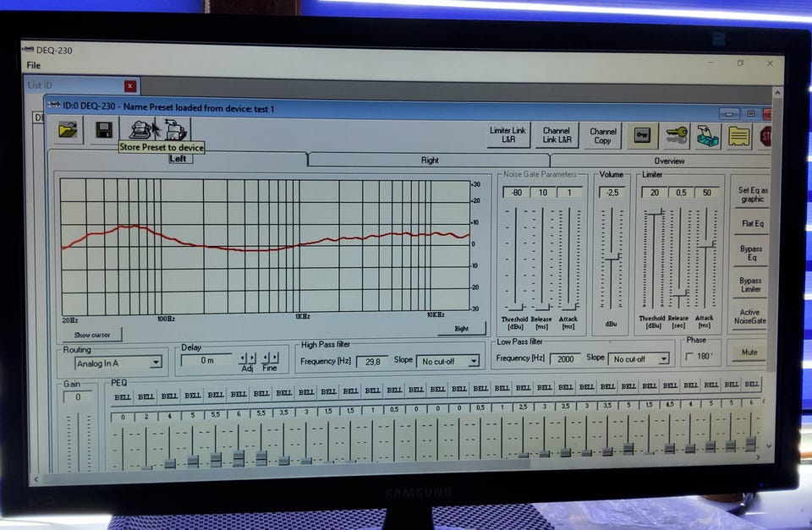
Task: Click the Noise Gate Threshold slider
Action: 515,259
